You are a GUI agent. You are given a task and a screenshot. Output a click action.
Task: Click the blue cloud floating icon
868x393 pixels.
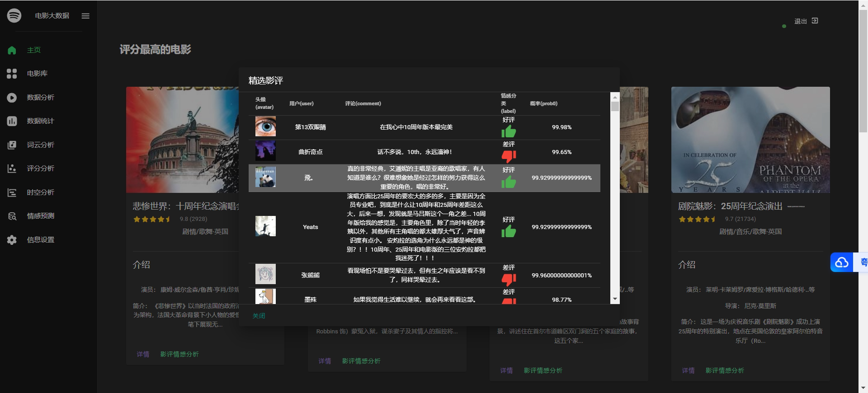click(841, 262)
